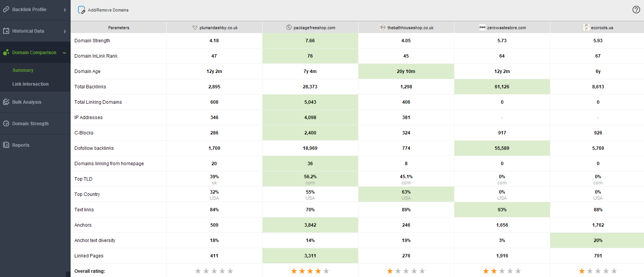
Task: Click the Overall rating label
Action: 89,271
